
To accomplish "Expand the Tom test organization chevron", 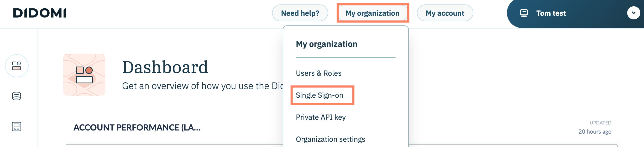I will click(633, 13).
